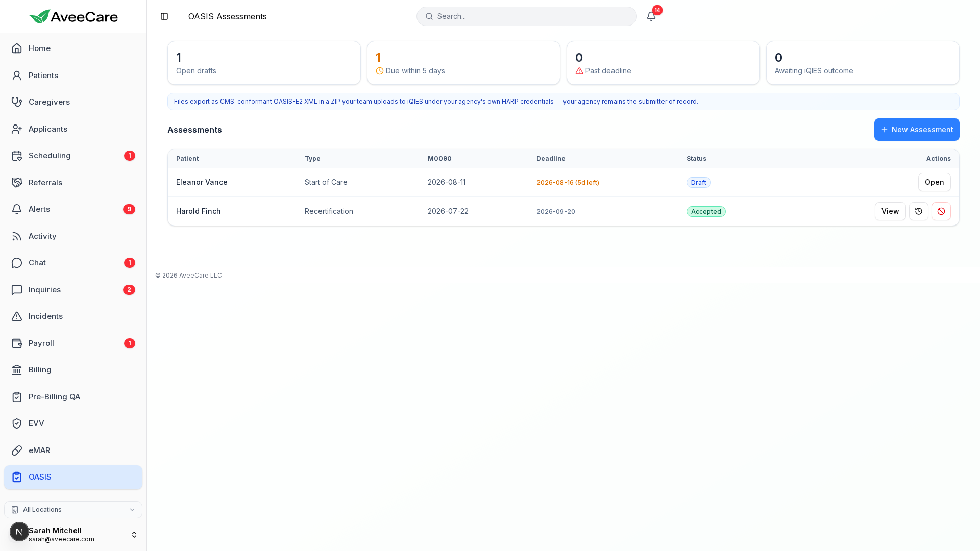Click New Assessment button

tap(917, 130)
